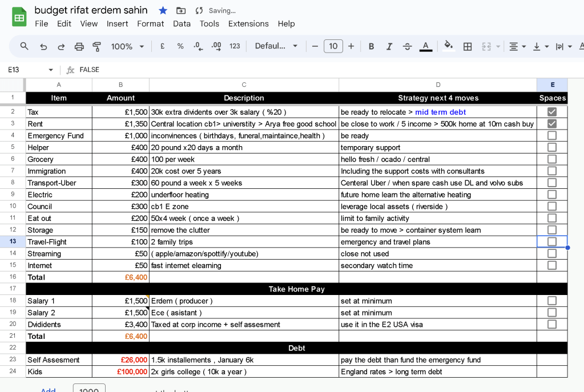This screenshot has width=584, height=392.
Task: Uncheck the Tax row checkbox
Action: click(552, 112)
